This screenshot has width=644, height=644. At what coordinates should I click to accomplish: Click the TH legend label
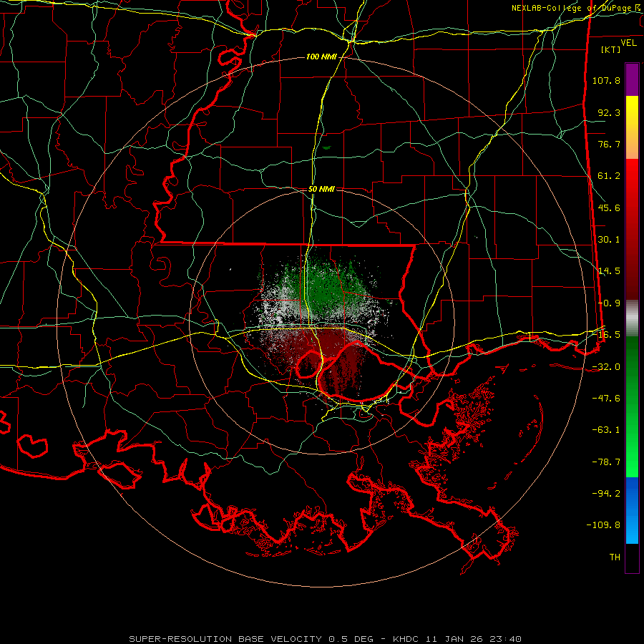click(x=615, y=557)
